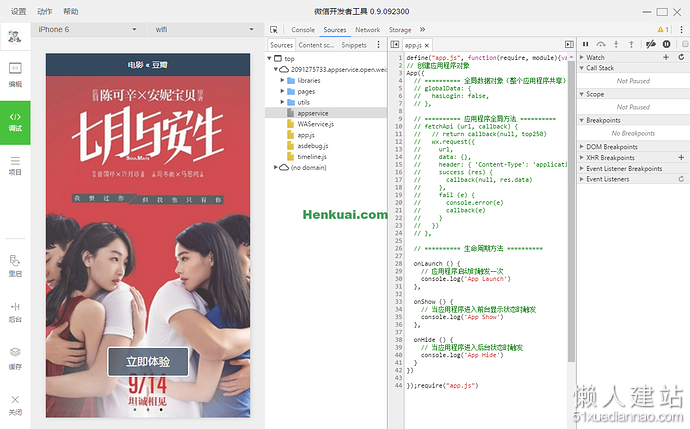Collapse the 2091275733.appservice domain node
Viewport: 690px width, 429px height.
276,70
